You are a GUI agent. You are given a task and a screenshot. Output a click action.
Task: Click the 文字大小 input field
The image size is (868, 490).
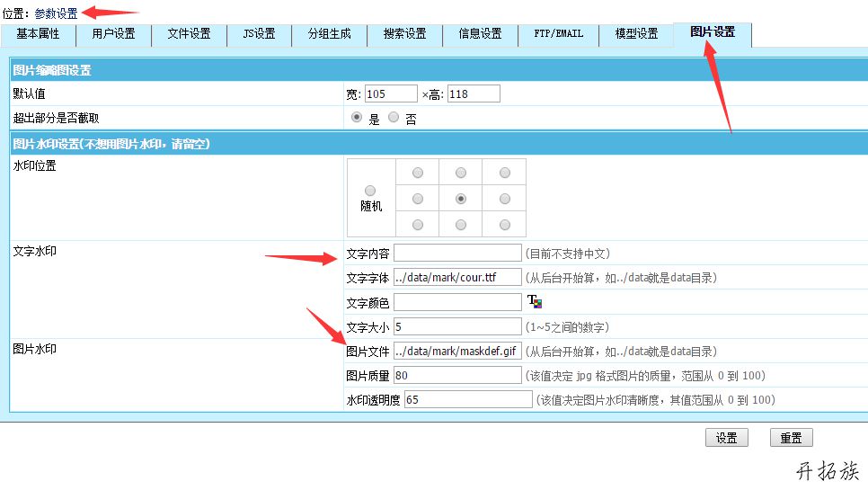(x=457, y=326)
